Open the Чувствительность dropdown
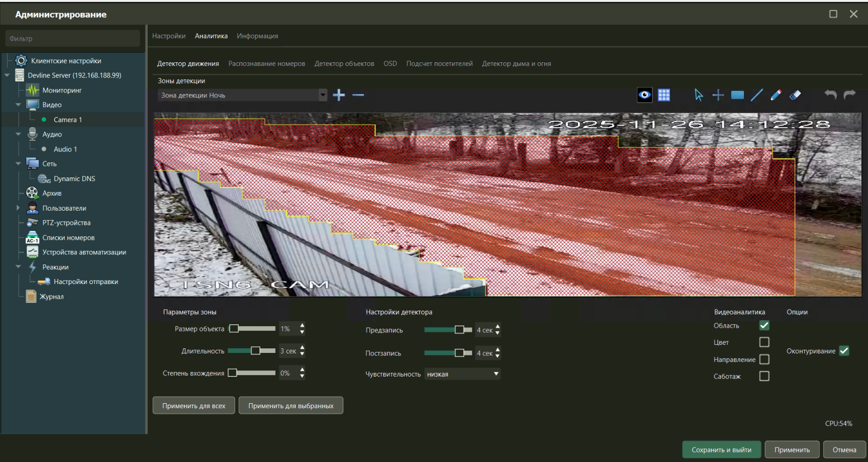This screenshot has width=868, height=462. pos(462,374)
